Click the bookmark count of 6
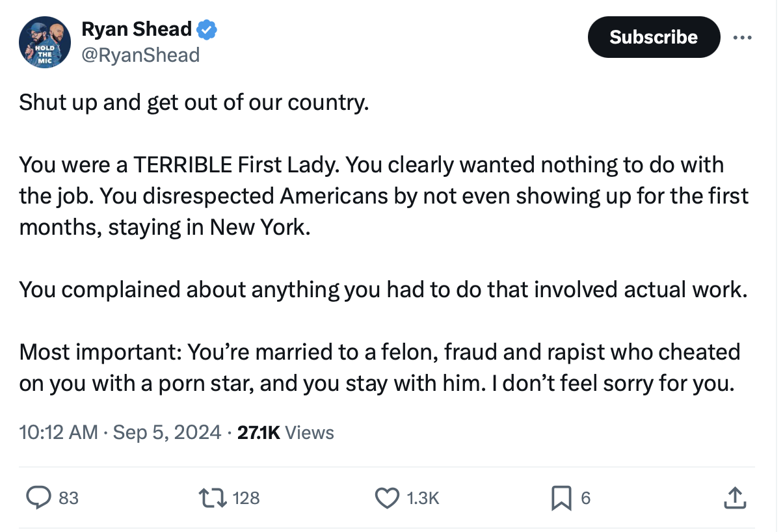Image resolution: width=783 pixels, height=532 pixels. click(585, 498)
